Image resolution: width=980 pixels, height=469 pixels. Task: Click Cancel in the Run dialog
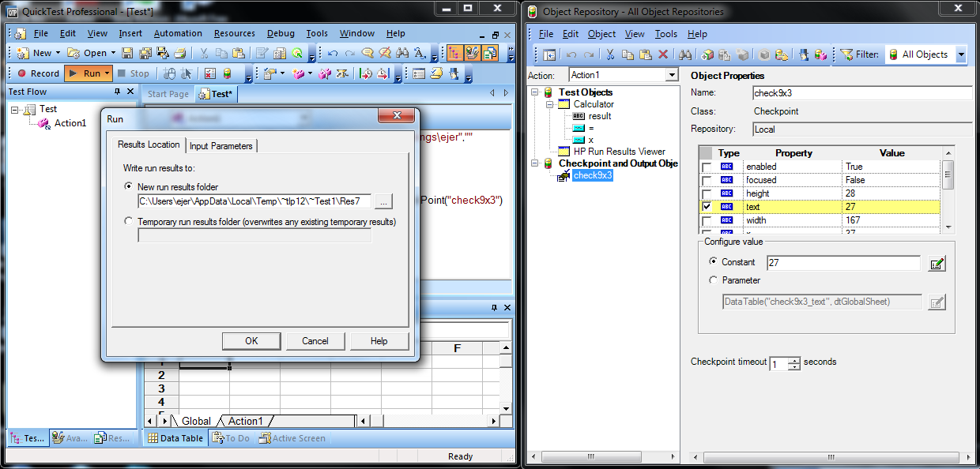click(315, 341)
